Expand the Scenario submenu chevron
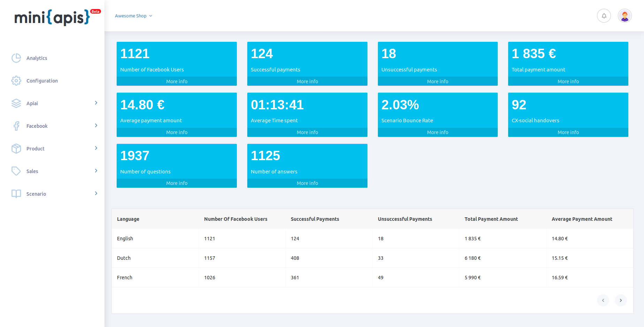Image resolution: width=644 pixels, height=327 pixels. pos(96,194)
